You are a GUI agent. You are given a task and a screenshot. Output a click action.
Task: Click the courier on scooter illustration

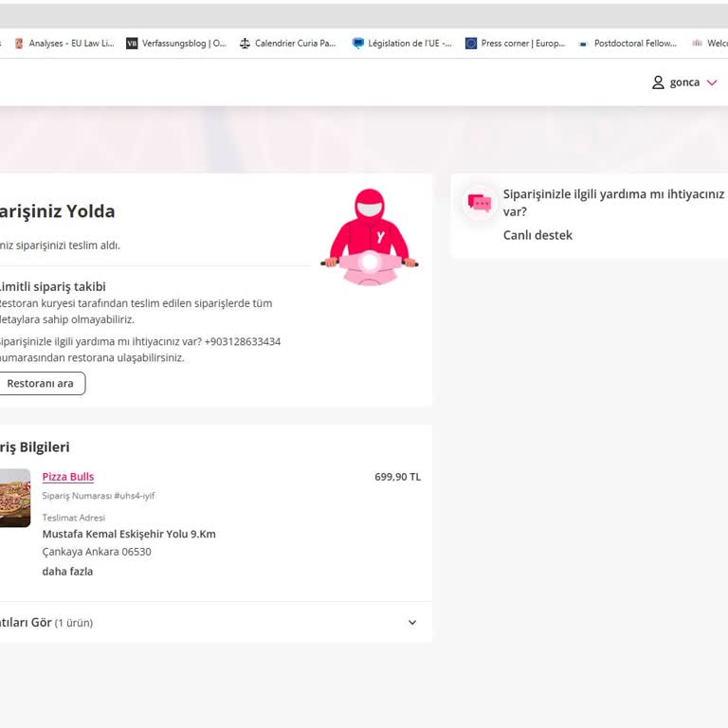pos(370,237)
